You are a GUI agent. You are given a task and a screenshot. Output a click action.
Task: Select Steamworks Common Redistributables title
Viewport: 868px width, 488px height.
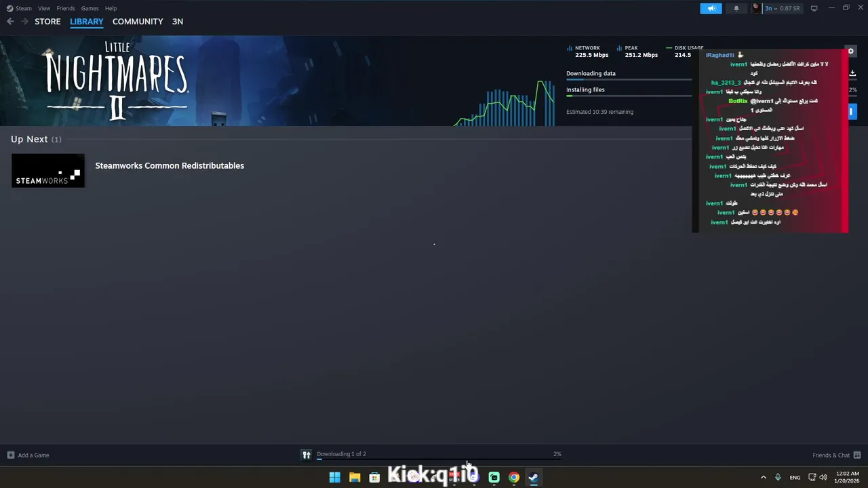point(170,165)
